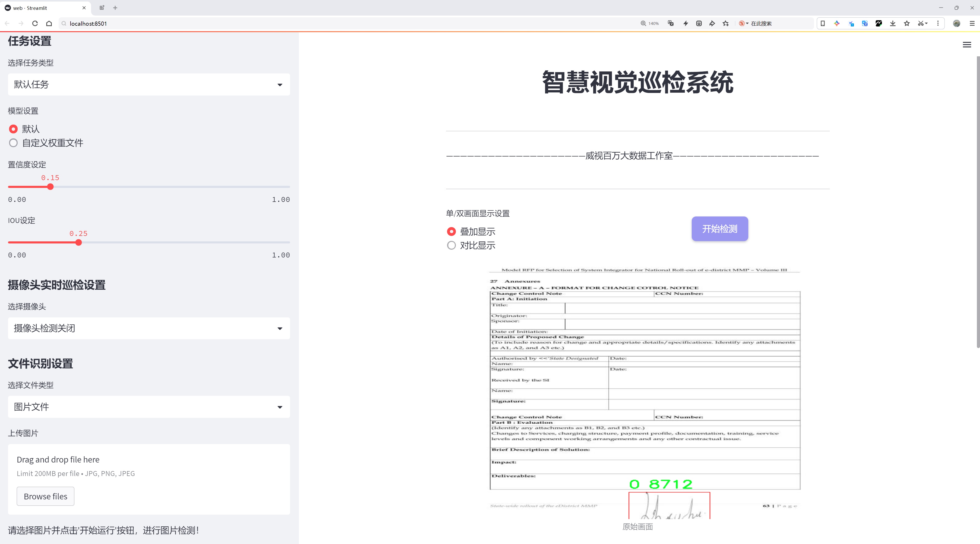Viewport: 980px width, 544px height.
Task: Open the Streamlit hamburger menu
Action: click(x=967, y=45)
